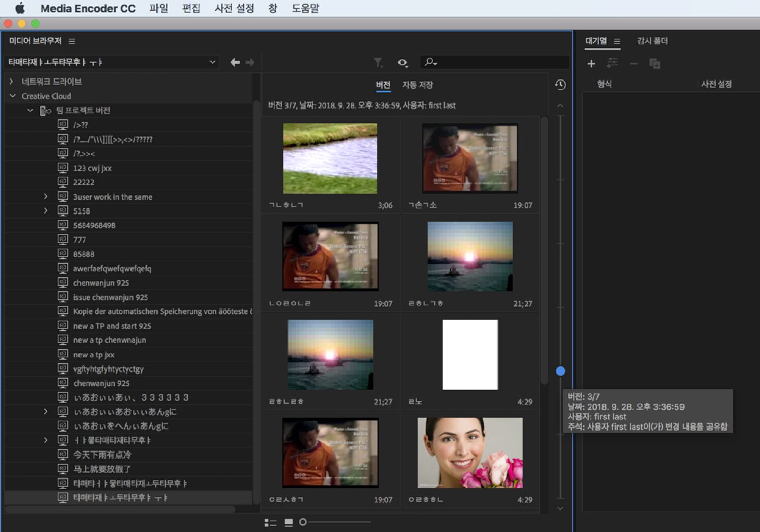Expand the network drive tree item
This screenshot has height=532, width=760.
(x=12, y=82)
